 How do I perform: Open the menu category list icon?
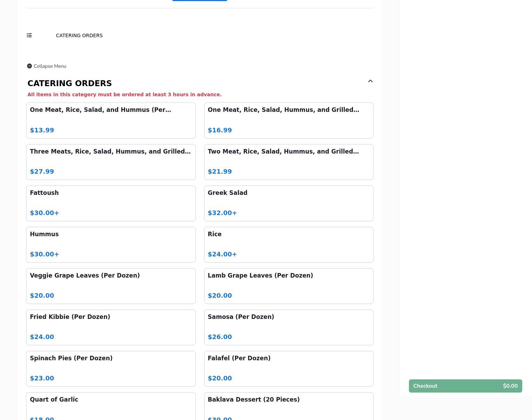[29, 35]
